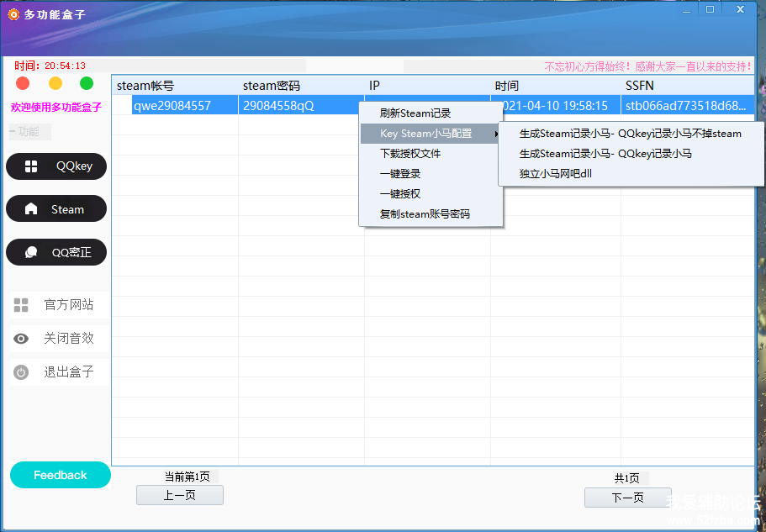Click the 退出盒子 power icon

(21, 372)
